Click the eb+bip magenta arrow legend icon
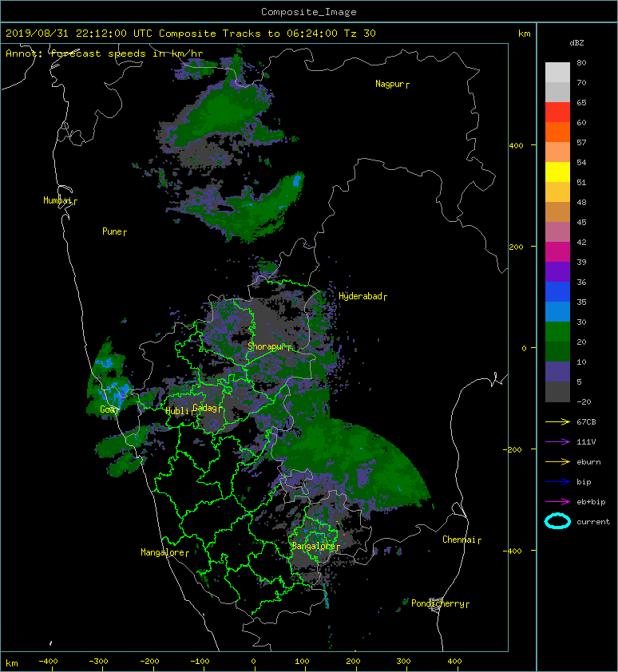Image resolution: width=618 pixels, height=672 pixels. pos(557,502)
